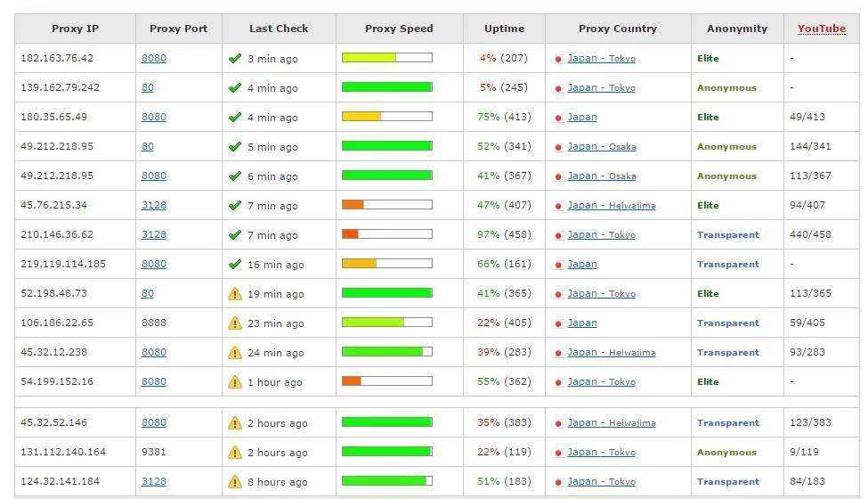This screenshot has height=499, width=868.
Task: Click the Japan flag icon in the 124.32.141.184 row
Action: click(558, 482)
